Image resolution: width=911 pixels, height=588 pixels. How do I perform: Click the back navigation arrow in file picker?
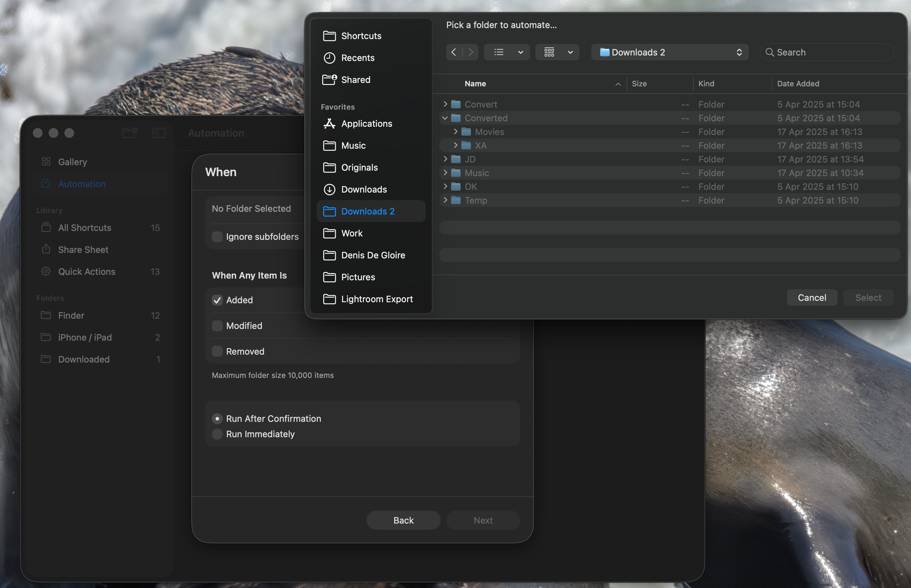[453, 52]
